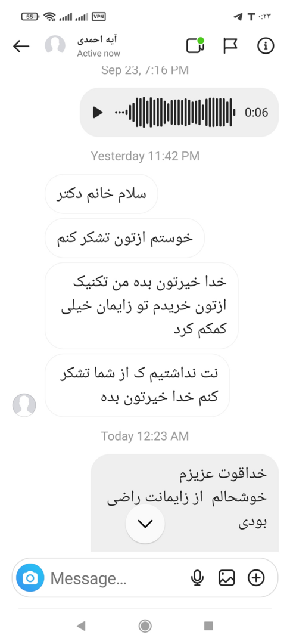Tap the Android back navigation triangle
Image resolution: width=290 pixels, height=644 pixels.
[81, 626]
